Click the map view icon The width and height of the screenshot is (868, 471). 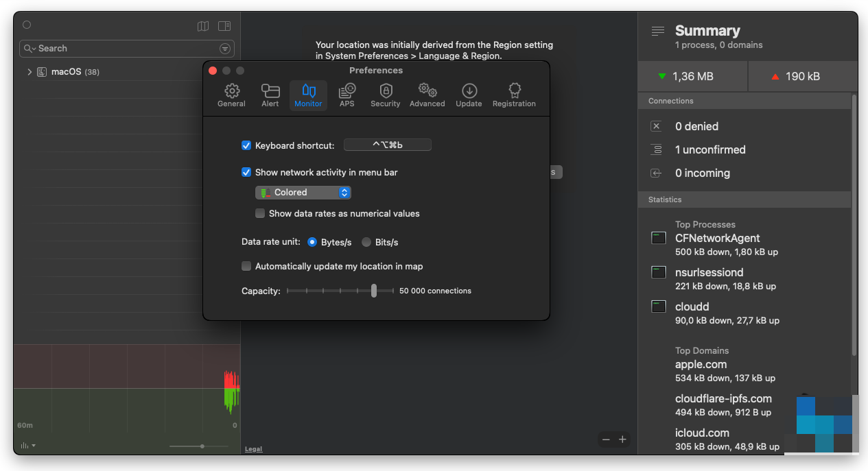click(203, 26)
